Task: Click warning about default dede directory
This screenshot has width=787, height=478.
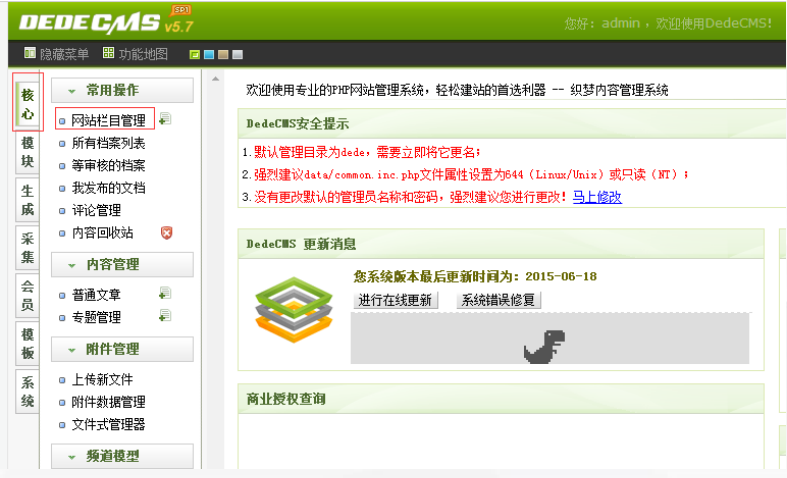Action: pos(367,152)
